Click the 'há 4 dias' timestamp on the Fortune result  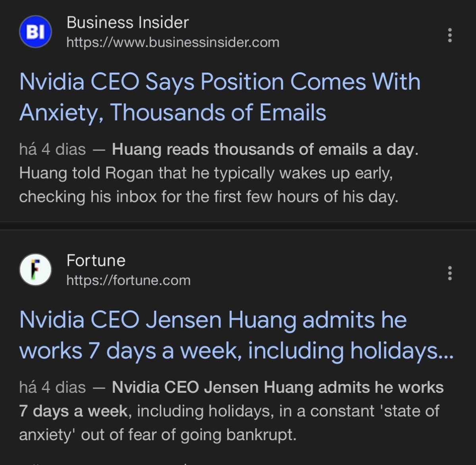52,387
